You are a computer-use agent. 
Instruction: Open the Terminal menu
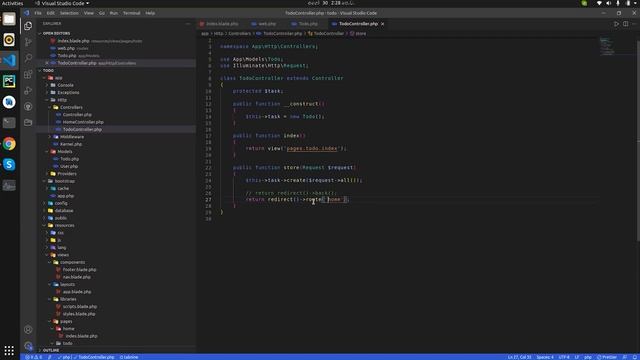(x=131, y=13)
